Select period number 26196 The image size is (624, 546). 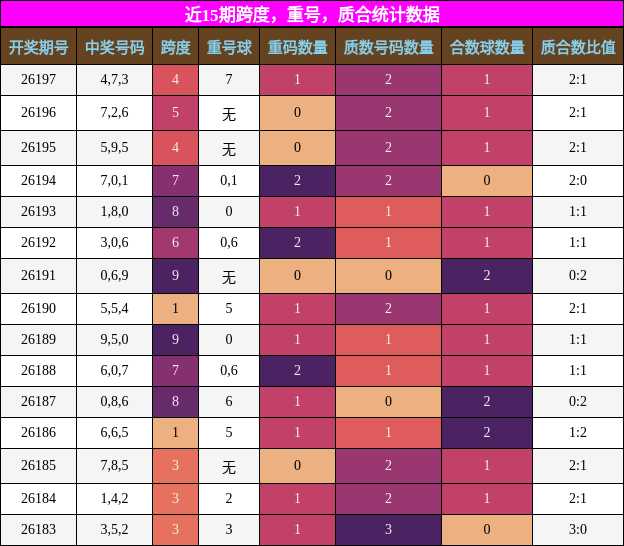[39, 113]
